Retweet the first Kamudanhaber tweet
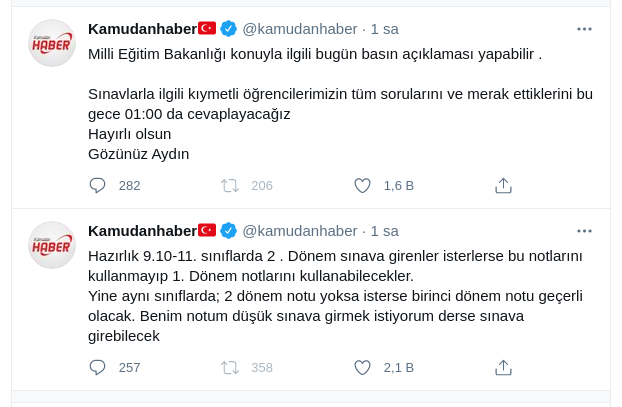 tap(229, 185)
